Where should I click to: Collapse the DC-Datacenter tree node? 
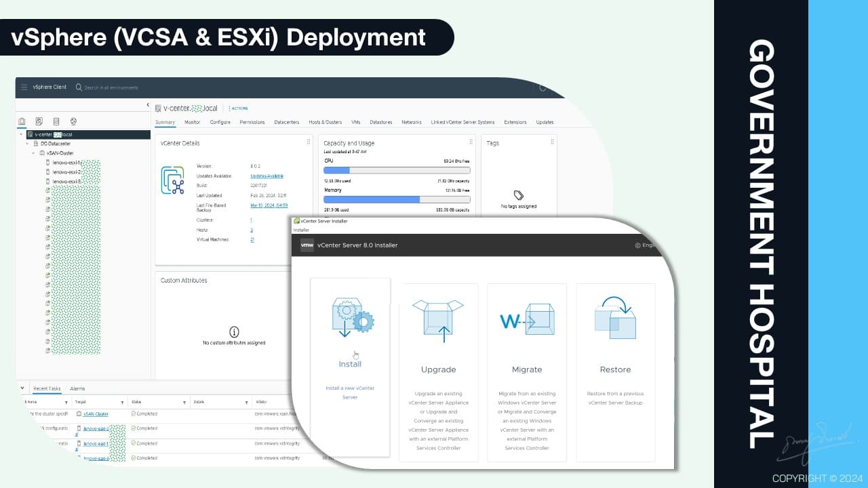point(28,144)
